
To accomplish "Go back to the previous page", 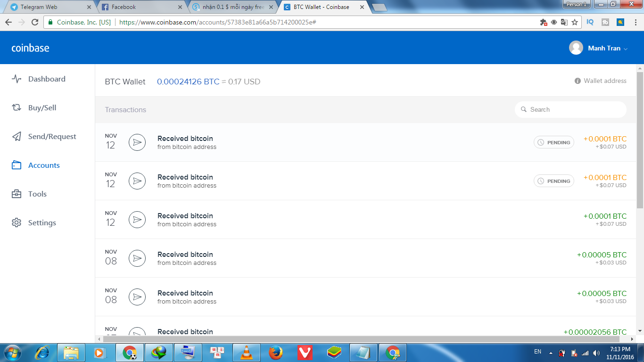I will [8, 22].
